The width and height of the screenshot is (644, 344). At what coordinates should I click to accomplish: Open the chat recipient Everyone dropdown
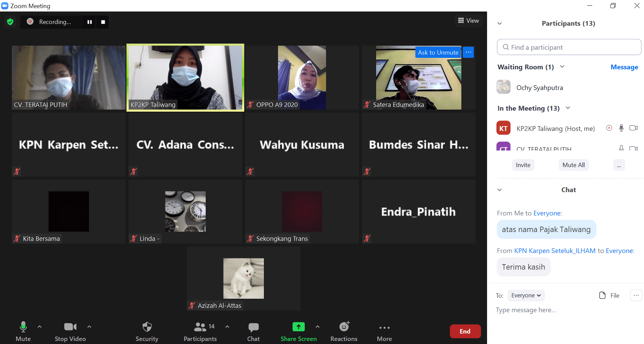coord(526,295)
